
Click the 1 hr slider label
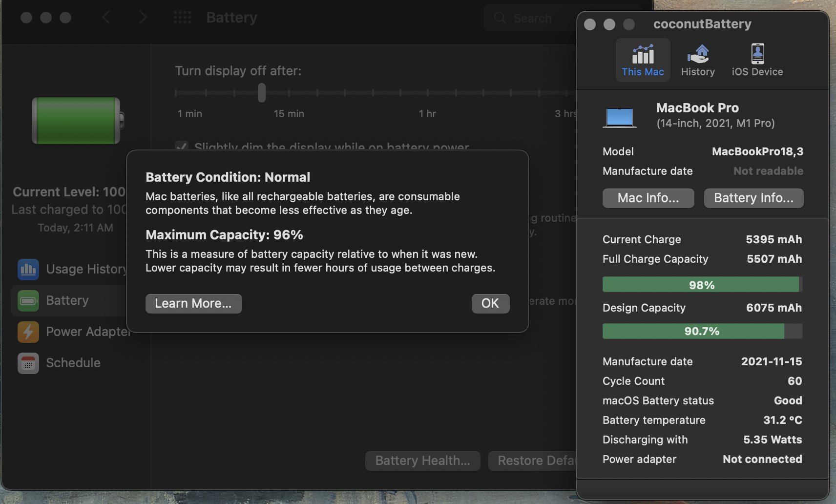click(427, 114)
